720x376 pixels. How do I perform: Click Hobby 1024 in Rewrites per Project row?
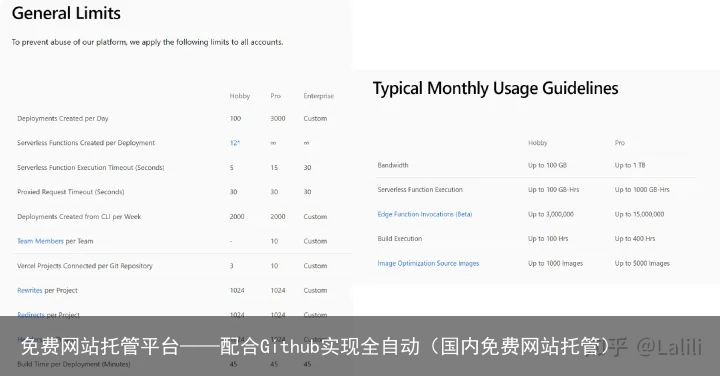tap(237, 290)
